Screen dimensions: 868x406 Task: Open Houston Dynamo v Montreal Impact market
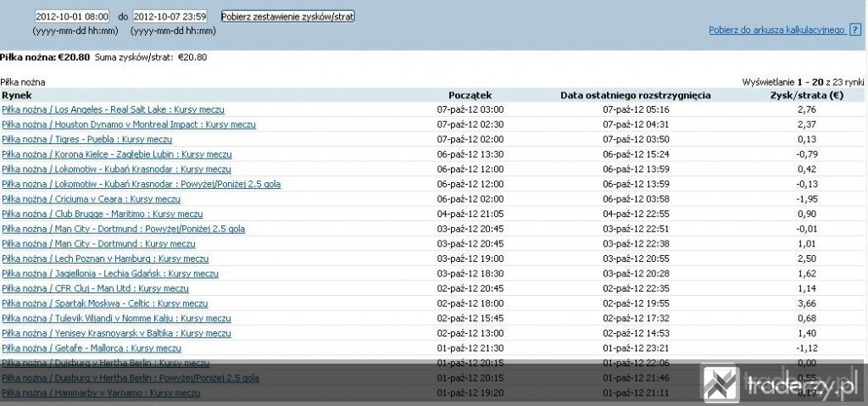(x=129, y=125)
